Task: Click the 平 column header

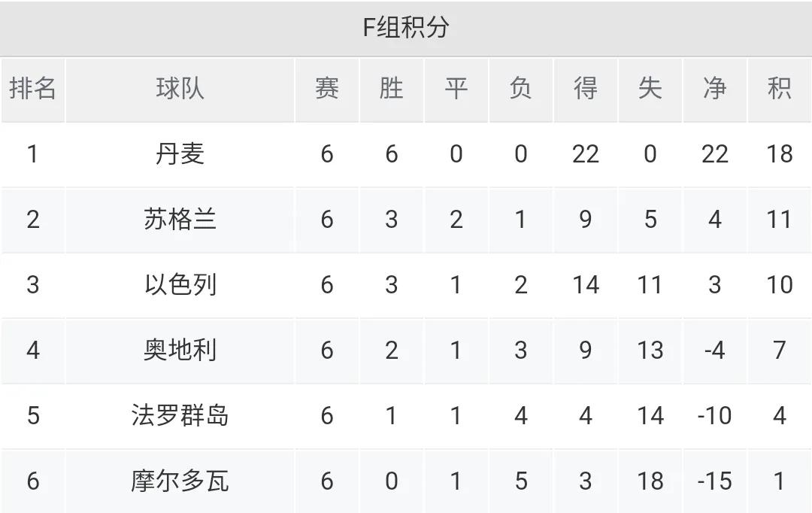Action: (x=456, y=88)
